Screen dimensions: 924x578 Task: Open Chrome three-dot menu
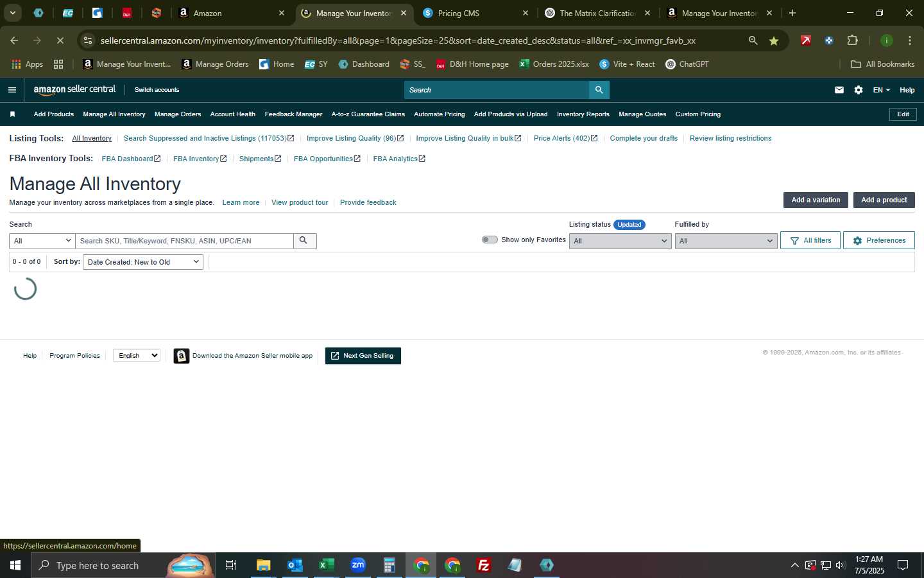(909, 40)
